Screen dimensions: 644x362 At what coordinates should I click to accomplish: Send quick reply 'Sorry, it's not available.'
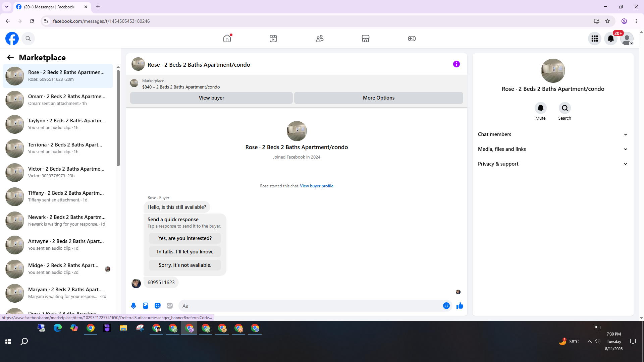tap(185, 265)
